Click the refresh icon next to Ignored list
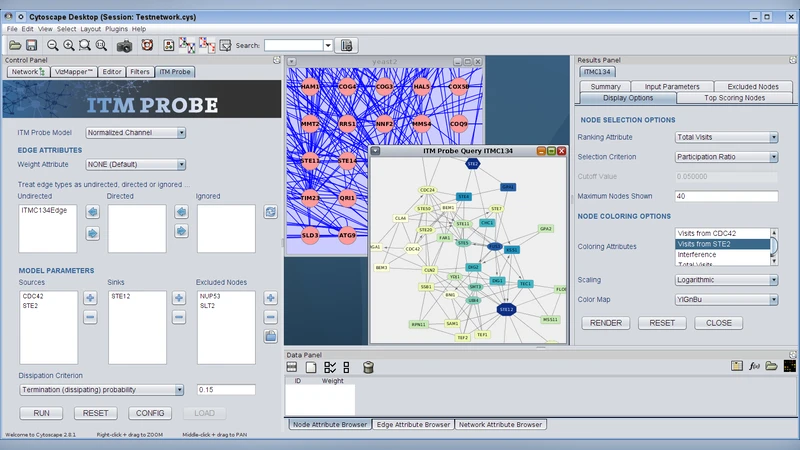 (x=270, y=212)
